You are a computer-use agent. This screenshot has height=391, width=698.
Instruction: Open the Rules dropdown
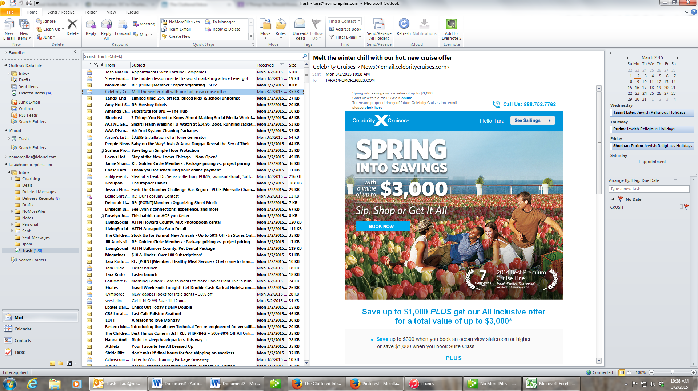coord(281,29)
